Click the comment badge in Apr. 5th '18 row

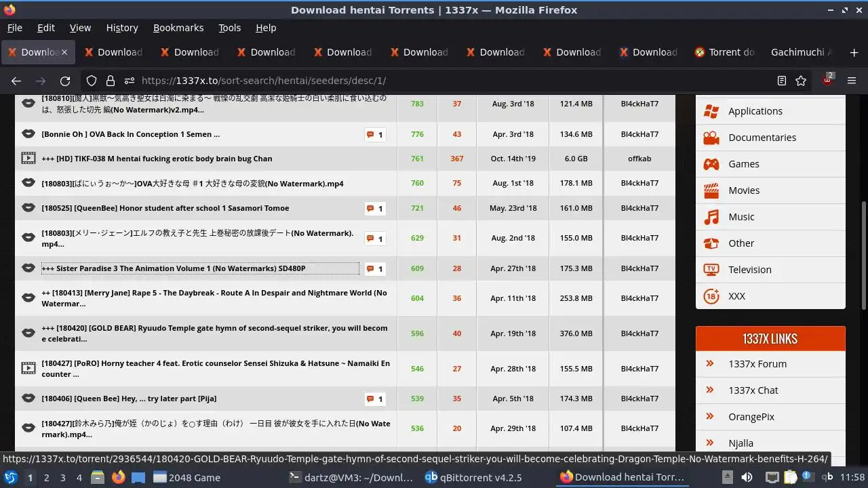point(375,399)
